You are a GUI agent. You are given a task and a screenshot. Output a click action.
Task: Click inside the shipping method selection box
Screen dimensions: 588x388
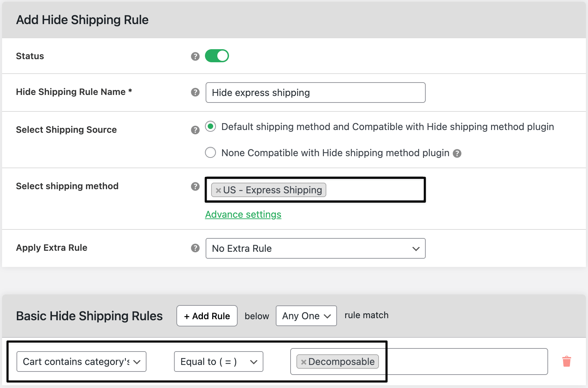click(374, 190)
